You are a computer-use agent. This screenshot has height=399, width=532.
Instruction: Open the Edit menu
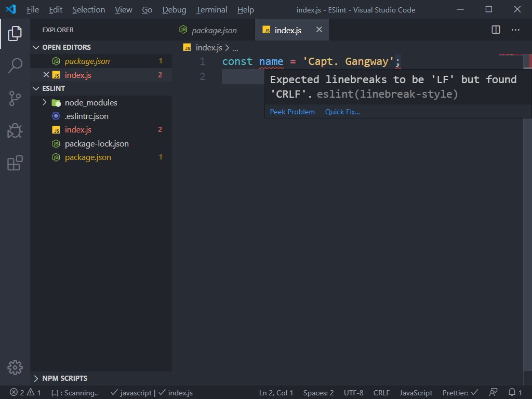point(55,10)
